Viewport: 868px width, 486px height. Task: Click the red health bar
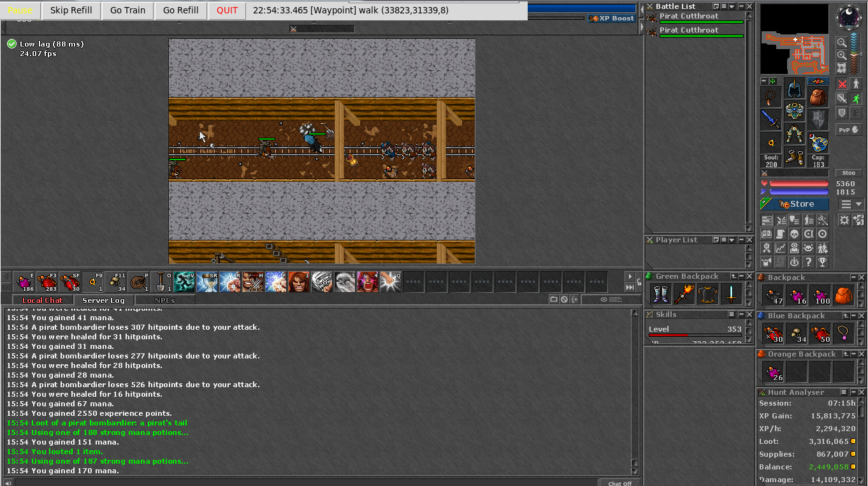(x=799, y=184)
